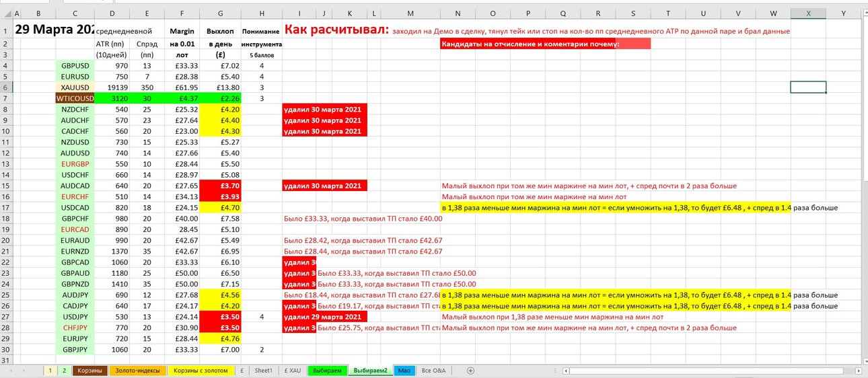868x378 pixels.
Task: Click the 'Margin' column title cell
Action: [182, 31]
